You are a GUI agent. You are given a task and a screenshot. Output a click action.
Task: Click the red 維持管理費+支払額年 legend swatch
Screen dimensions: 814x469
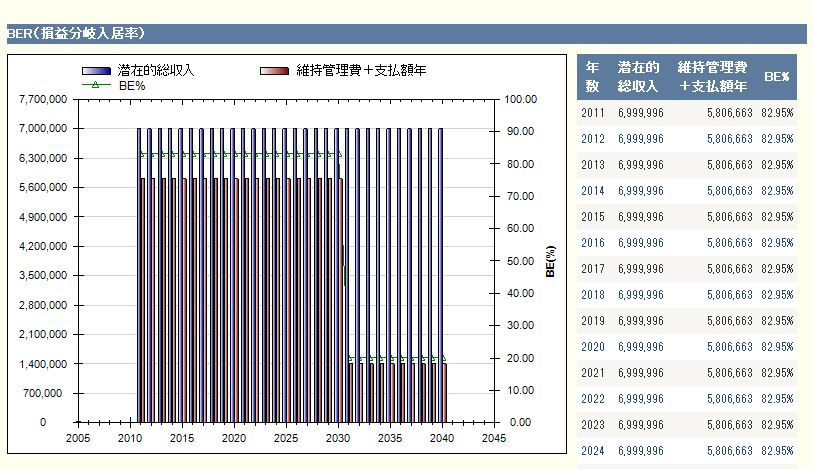click(274, 72)
